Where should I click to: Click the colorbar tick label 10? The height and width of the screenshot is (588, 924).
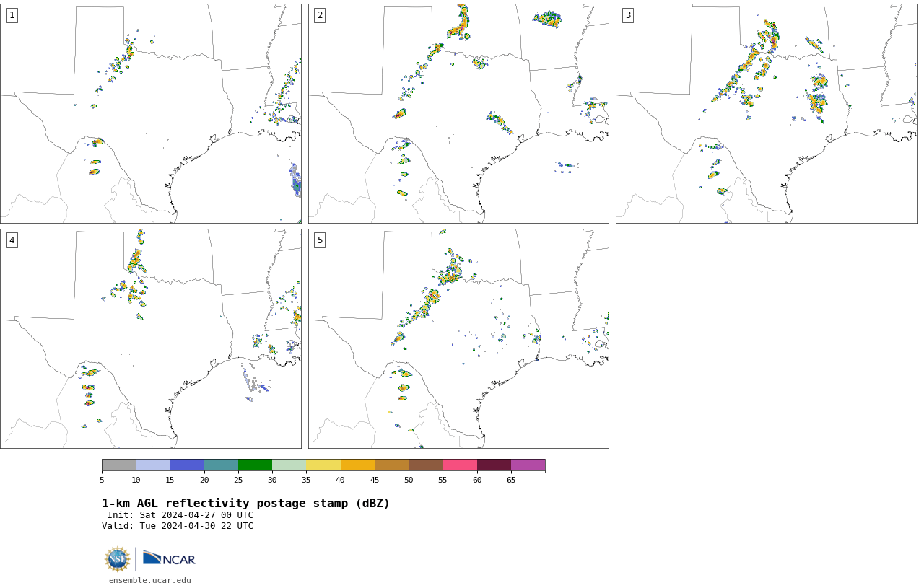[136, 480]
